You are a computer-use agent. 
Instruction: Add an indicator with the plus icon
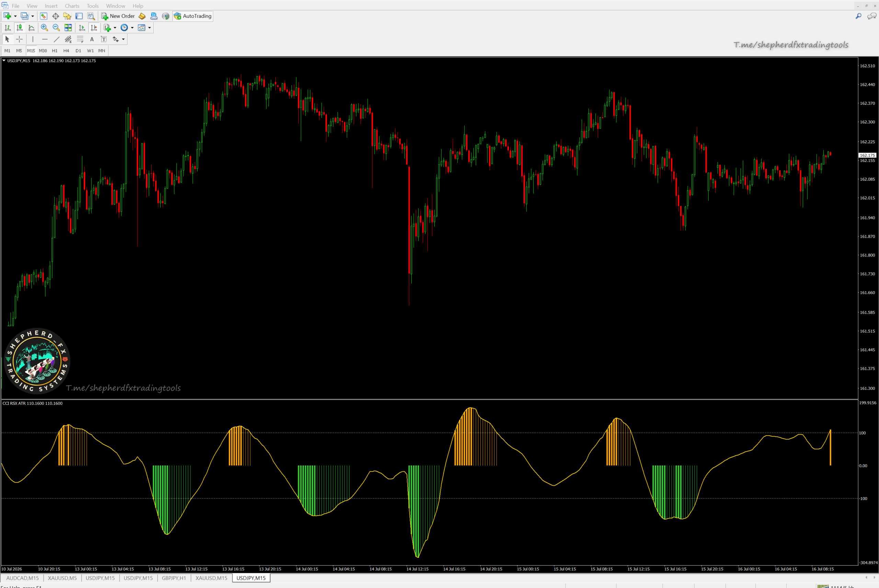point(107,28)
